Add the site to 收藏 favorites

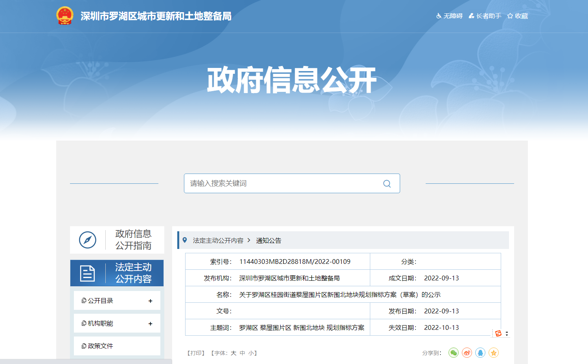click(x=518, y=16)
